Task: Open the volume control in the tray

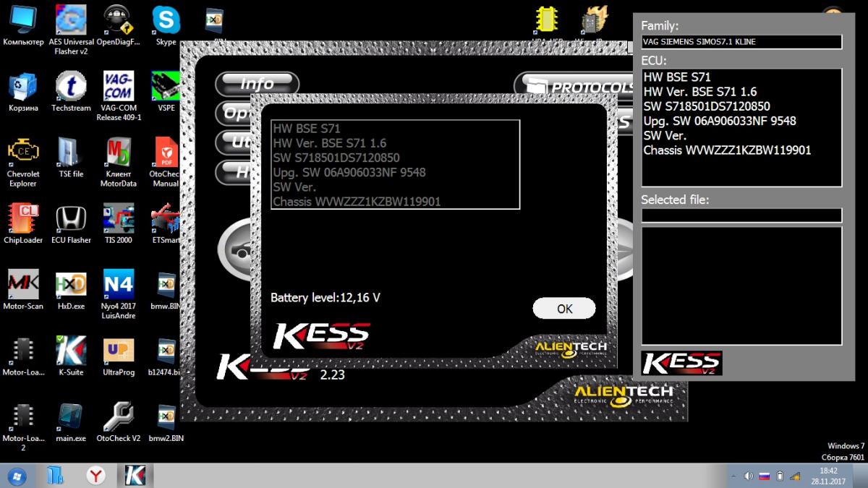Action: pos(749,476)
